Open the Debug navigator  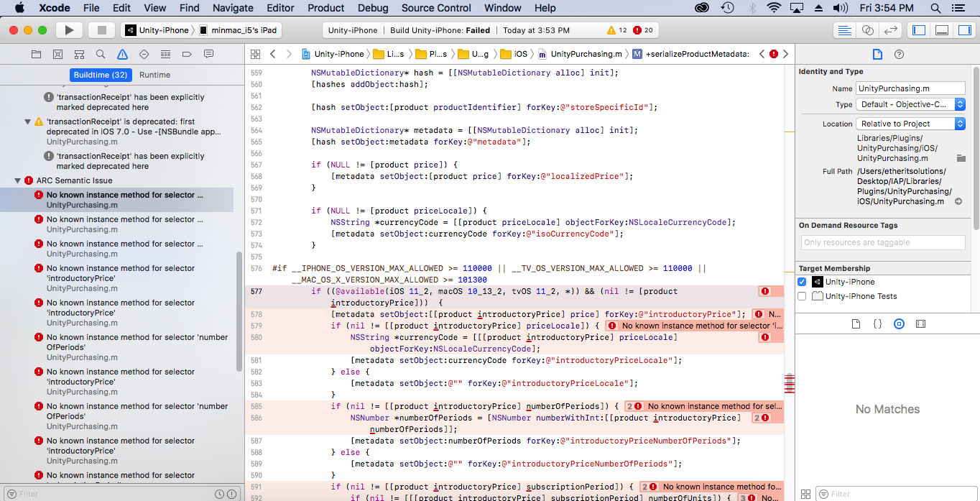click(166, 54)
